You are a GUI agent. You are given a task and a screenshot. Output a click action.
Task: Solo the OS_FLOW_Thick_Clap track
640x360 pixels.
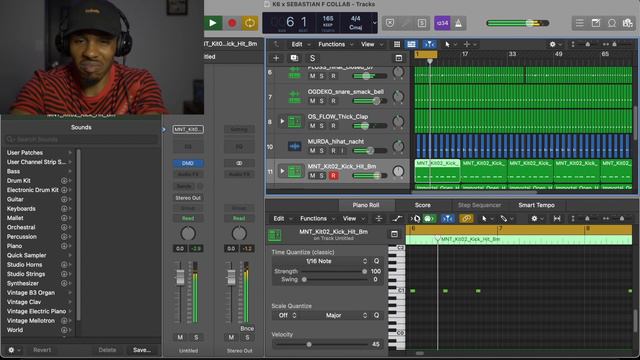[322, 126]
